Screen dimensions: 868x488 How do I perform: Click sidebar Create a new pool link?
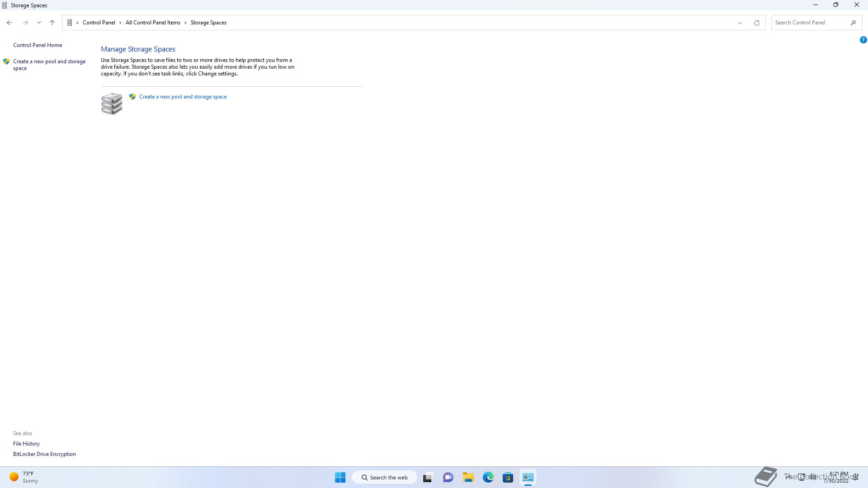click(x=49, y=65)
